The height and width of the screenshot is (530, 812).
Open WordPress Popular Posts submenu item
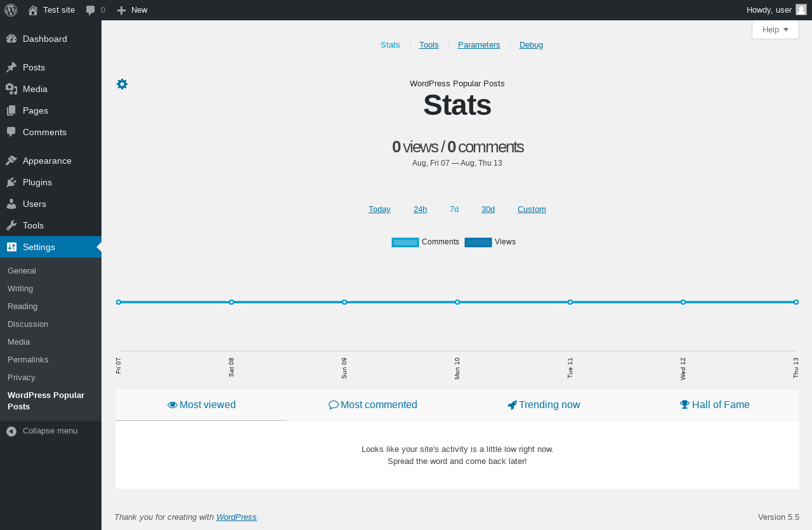51,401
